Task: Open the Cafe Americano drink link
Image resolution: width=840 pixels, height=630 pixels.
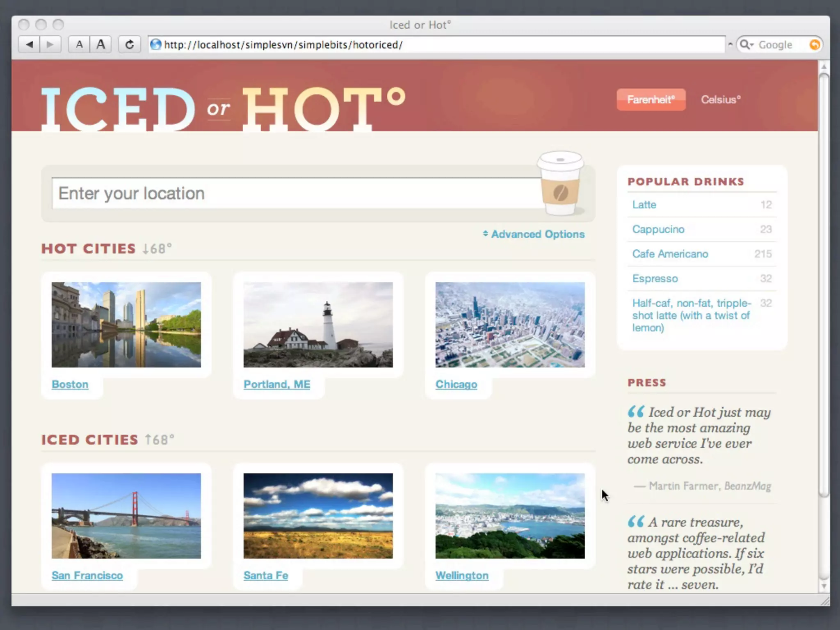Action: pos(670,254)
